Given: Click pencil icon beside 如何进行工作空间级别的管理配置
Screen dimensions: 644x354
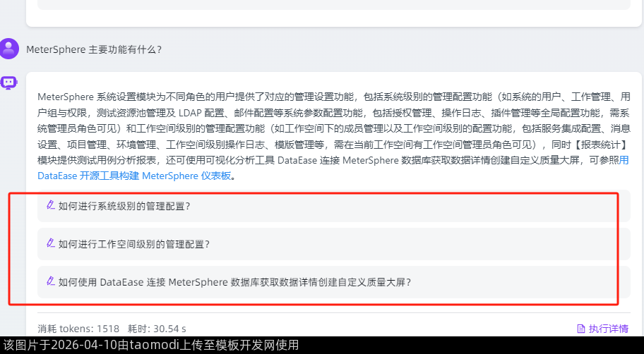Looking at the screenshot, I should [x=51, y=243].
